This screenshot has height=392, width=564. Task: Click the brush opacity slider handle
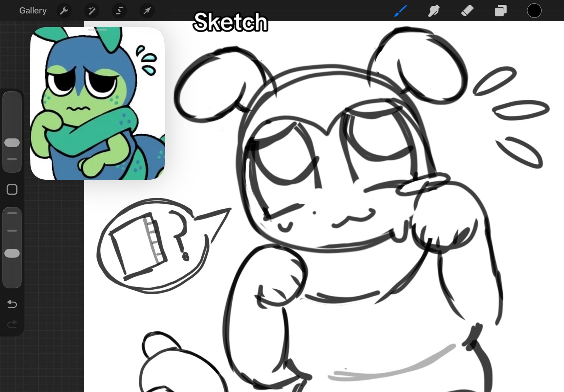point(12,253)
